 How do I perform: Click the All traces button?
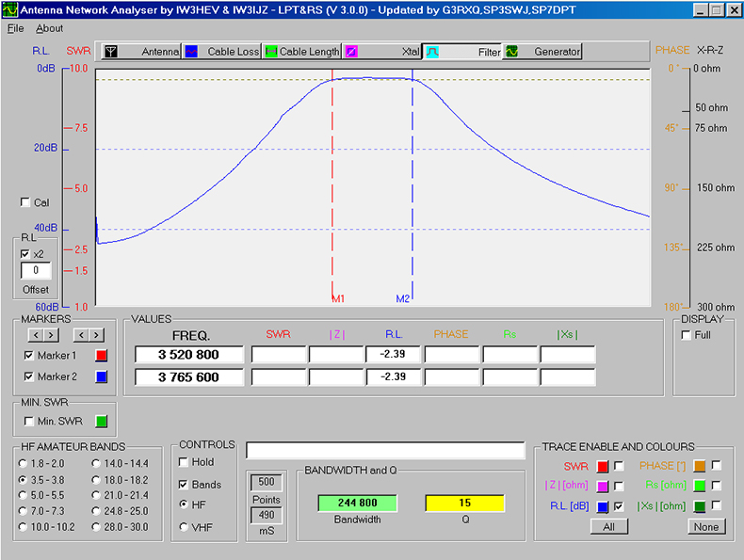click(608, 527)
